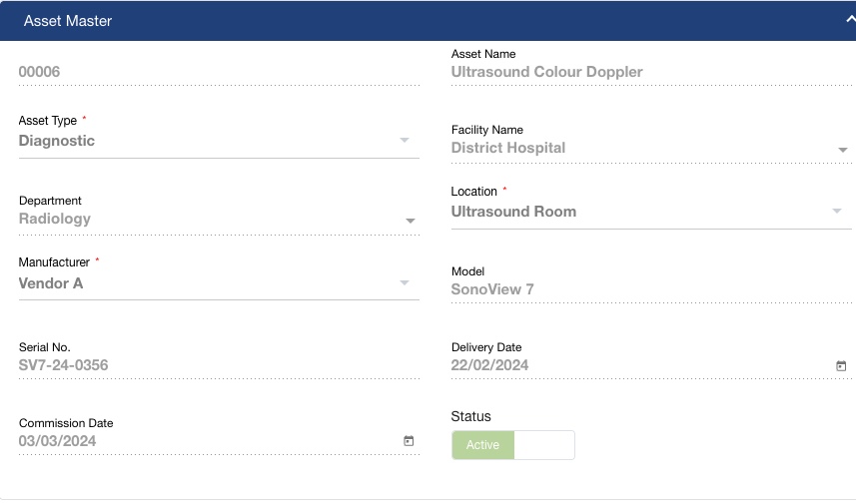
Task: Click the asset ID field 00006
Action: pyautogui.click(x=219, y=72)
